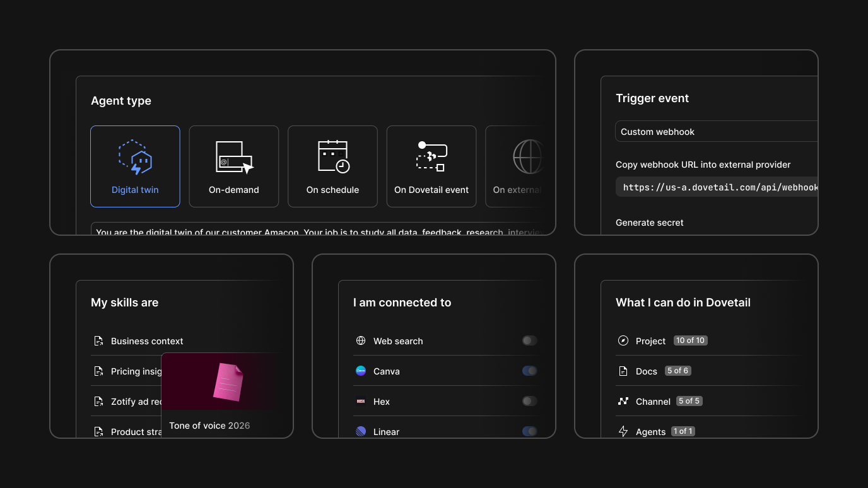Click the Pricing insights document icon
868x488 pixels.
pos(98,371)
